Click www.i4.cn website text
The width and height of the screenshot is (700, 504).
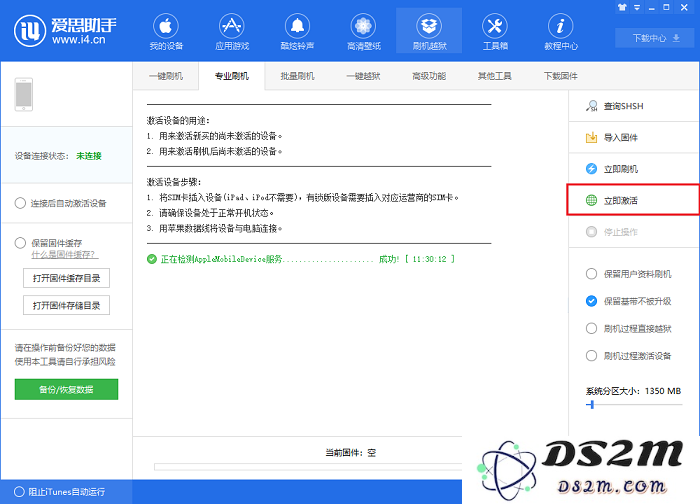(x=79, y=40)
